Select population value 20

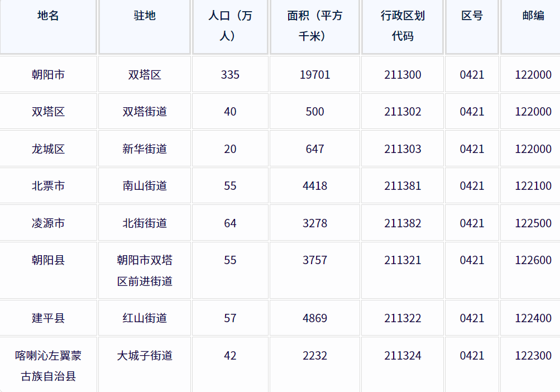(x=230, y=149)
